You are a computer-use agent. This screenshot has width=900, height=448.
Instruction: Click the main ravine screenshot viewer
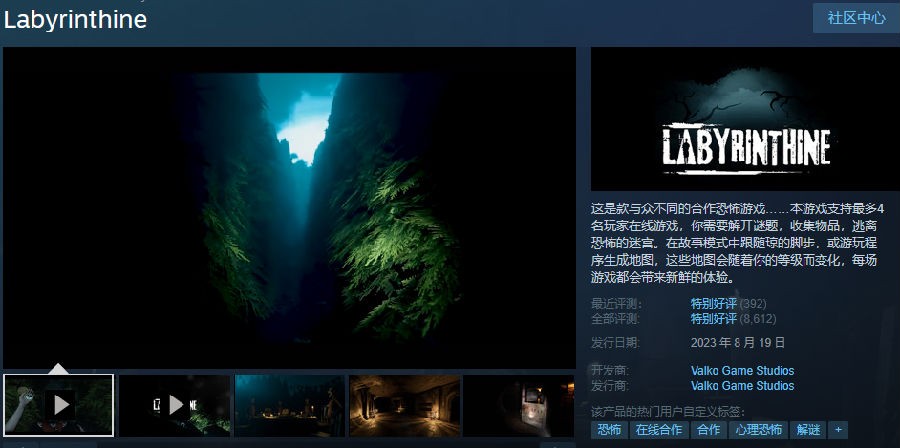click(289, 208)
